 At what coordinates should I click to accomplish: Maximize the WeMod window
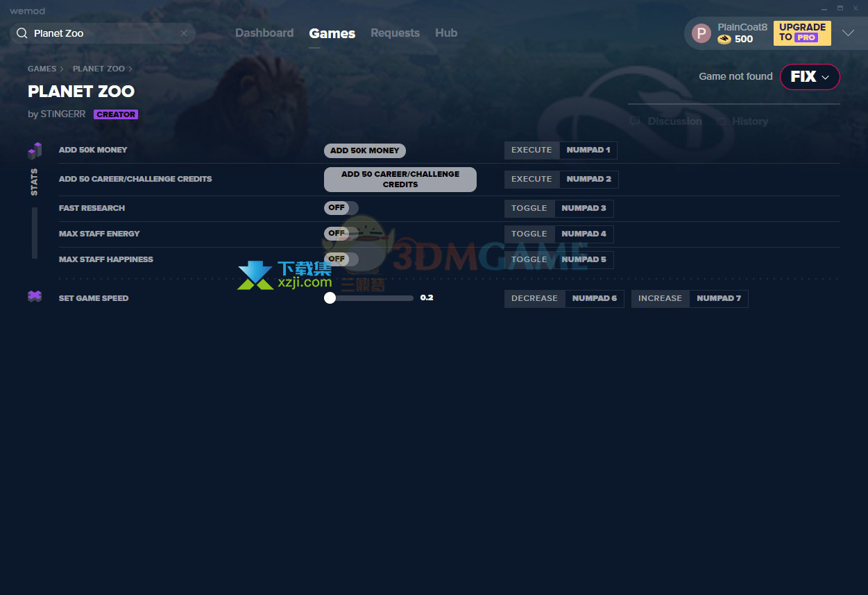click(x=840, y=8)
